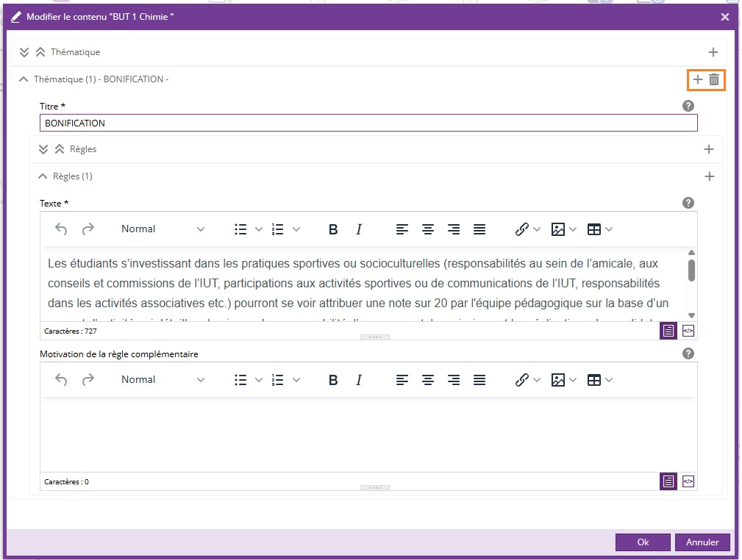Screen dimensions: 742x560
Task: Open help for the Titre field
Action: [x=688, y=106]
